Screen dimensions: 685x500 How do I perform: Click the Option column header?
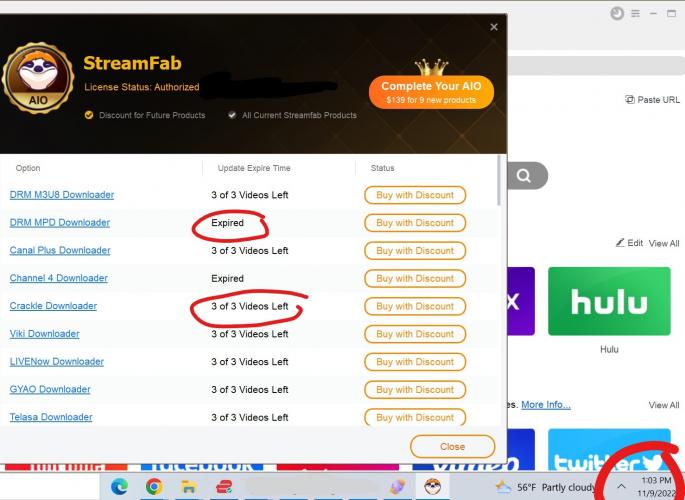pos(28,168)
